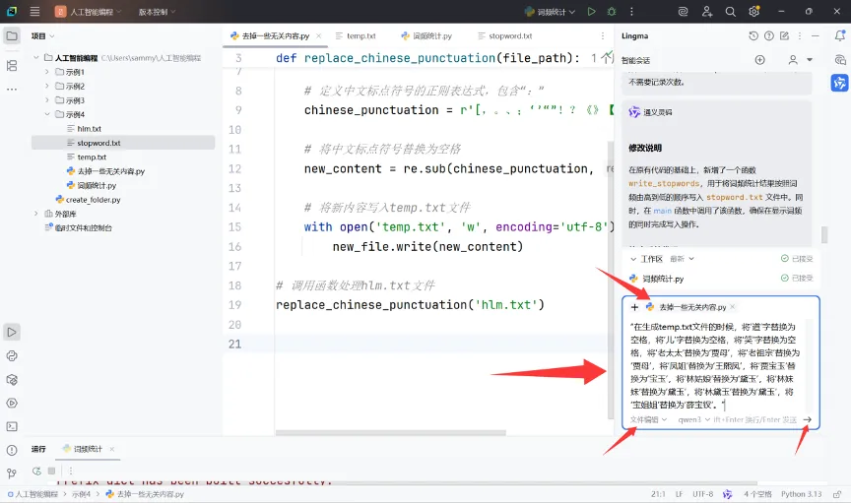Viewport: 851px width, 504px height.
Task: Show more tool windows ellipsis
Action: [12, 89]
